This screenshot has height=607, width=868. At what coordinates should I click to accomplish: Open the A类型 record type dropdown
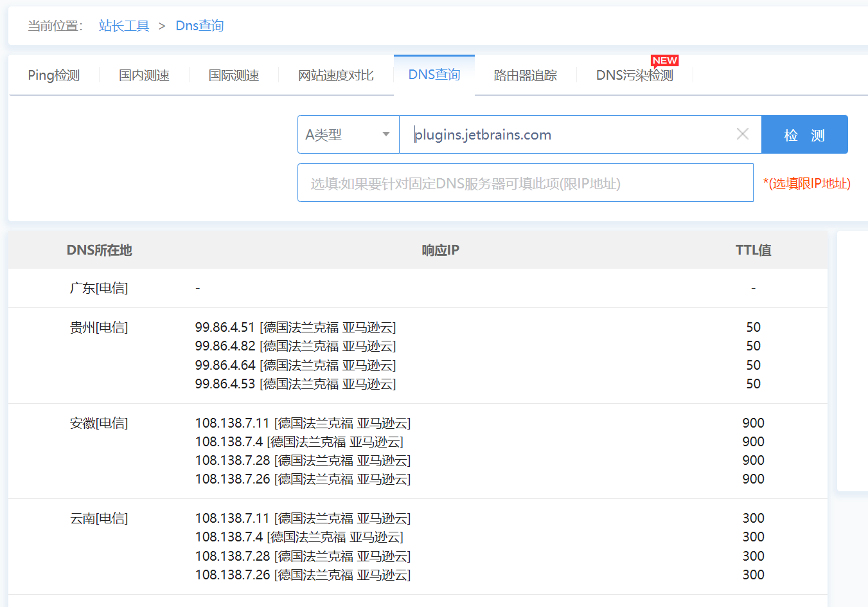(348, 134)
